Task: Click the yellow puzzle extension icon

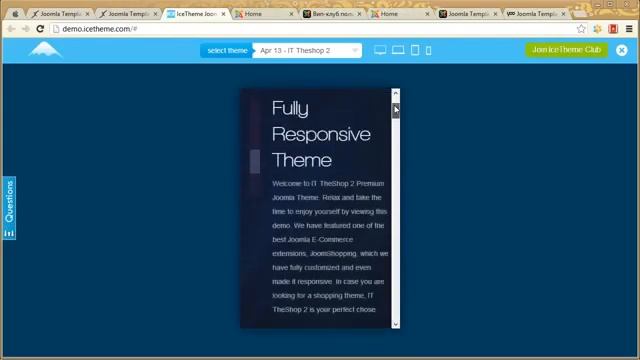Action: pos(598,29)
